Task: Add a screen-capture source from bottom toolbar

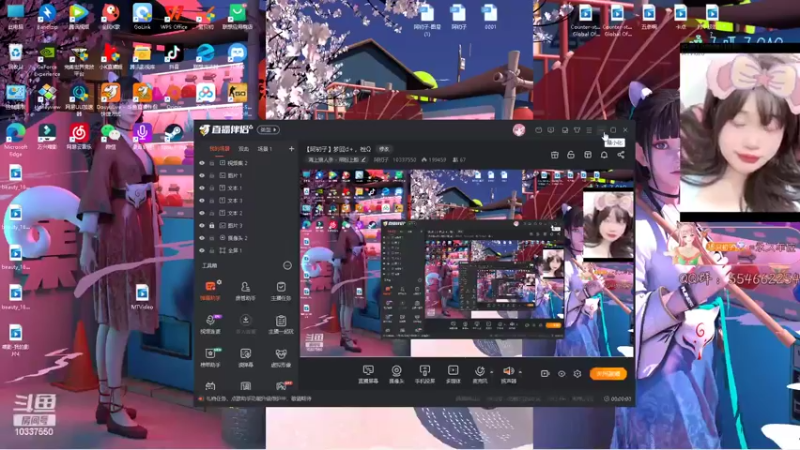Action: [368, 374]
